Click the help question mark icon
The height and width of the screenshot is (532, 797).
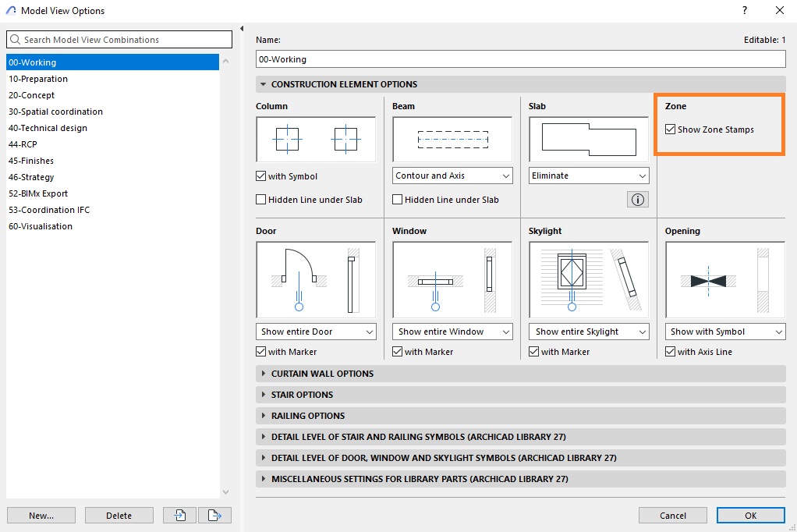(745, 10)
